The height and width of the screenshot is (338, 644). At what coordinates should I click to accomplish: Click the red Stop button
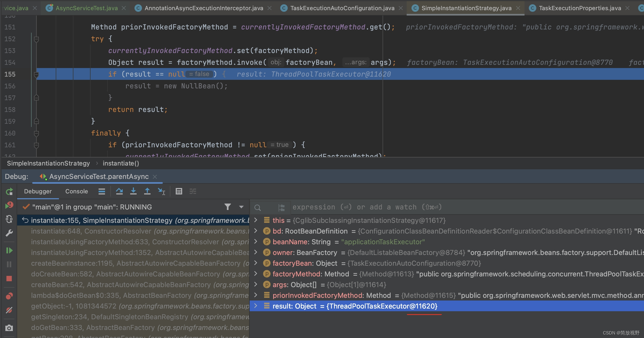point(9,279)
